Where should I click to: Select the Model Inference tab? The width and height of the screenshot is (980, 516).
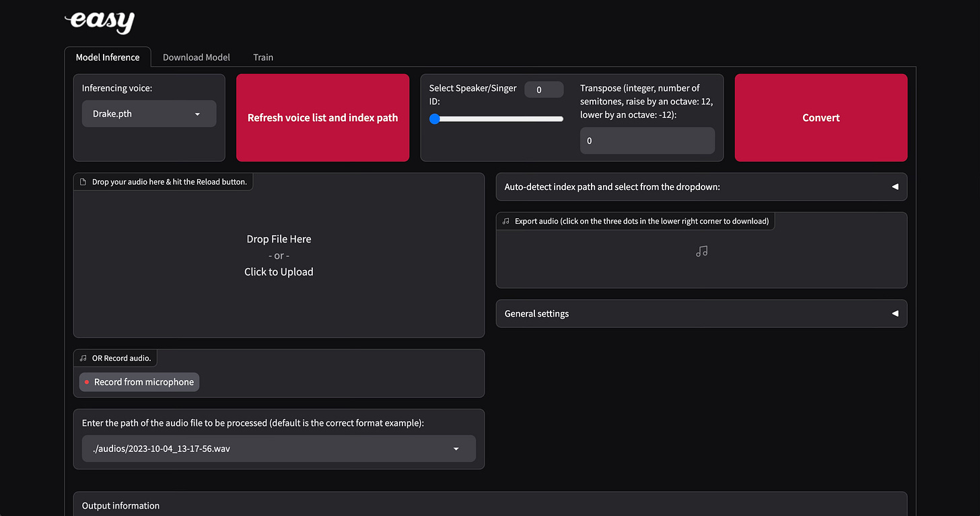pos(108,57)
